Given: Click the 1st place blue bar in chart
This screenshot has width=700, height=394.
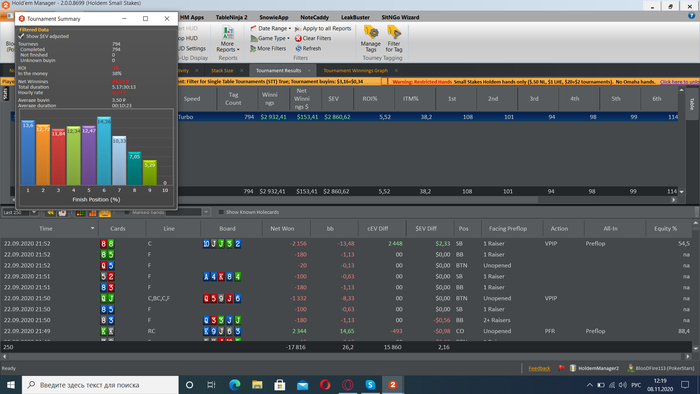Looking at the screenshot, I should [28, 153].
